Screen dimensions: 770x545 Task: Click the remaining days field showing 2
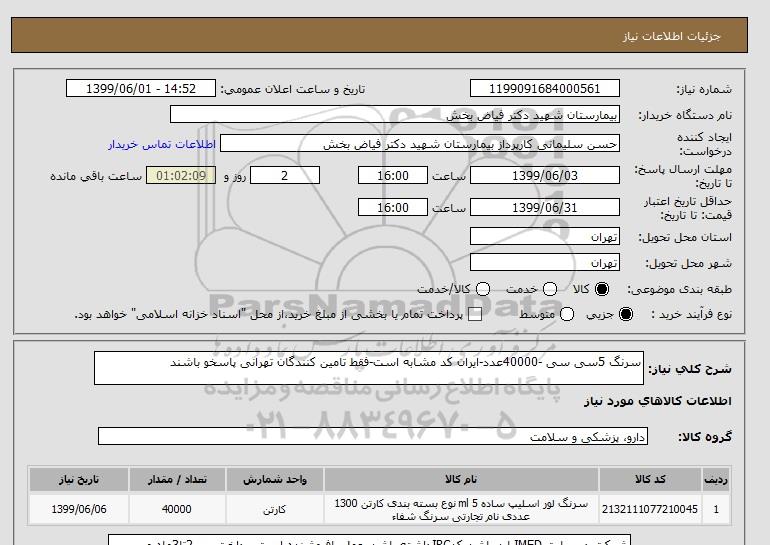point(285,175)
